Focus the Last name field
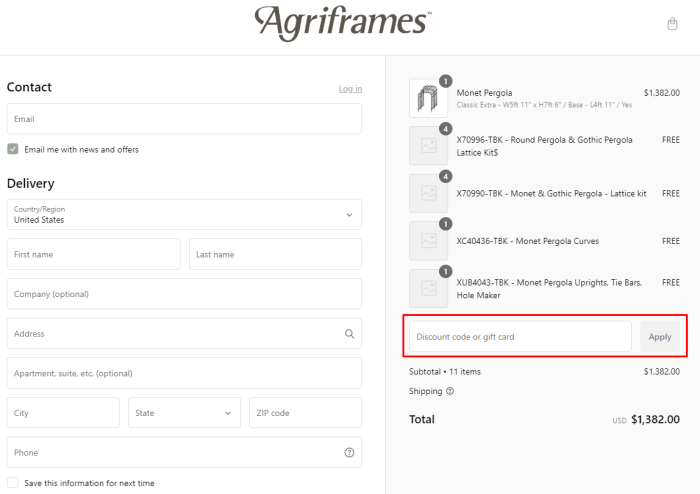Image resolution: width=700 pixels, height=494 pixels. pyautogui.click(x=275, y=254)
